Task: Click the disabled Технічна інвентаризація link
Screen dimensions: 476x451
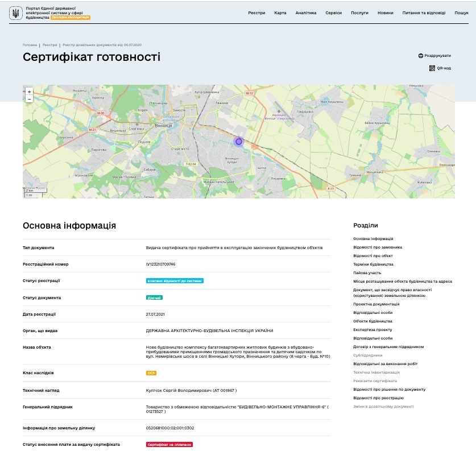Action: (376, 372)
